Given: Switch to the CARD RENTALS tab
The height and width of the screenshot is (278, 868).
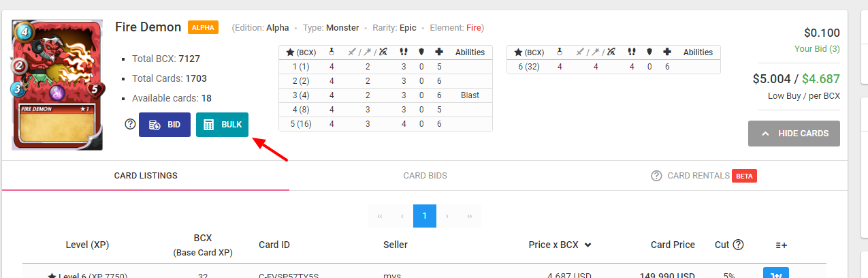Looking at the screenshot, I should [704, 176].
